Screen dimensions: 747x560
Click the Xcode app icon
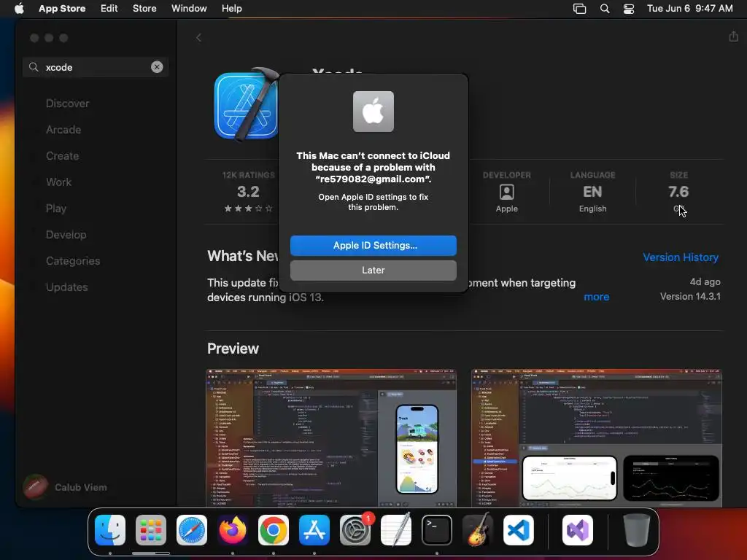point(247,105)
